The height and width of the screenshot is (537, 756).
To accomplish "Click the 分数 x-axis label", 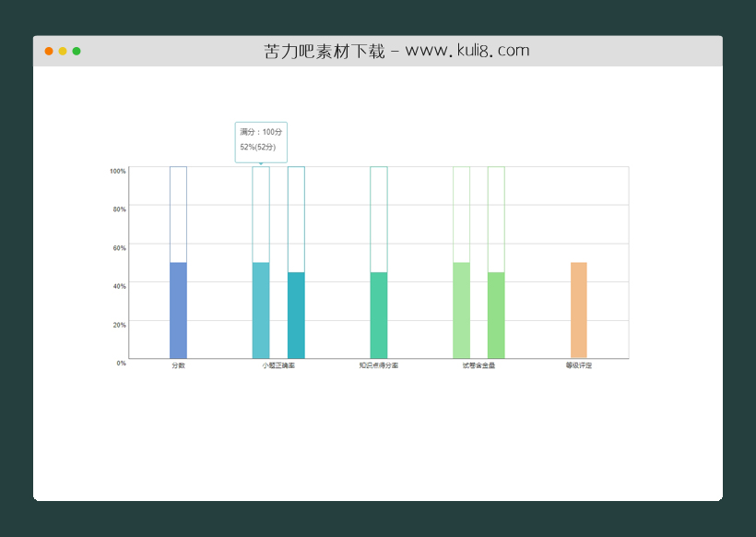I will click(x=178, y=366).
